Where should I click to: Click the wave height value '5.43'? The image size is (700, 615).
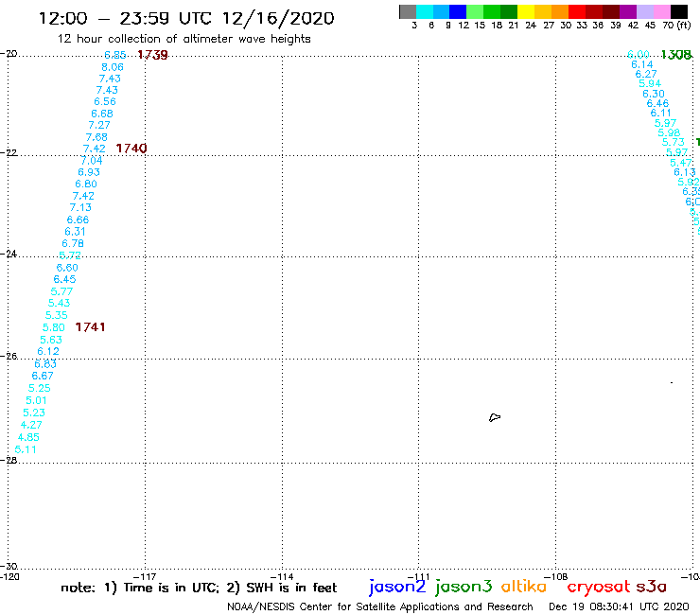click(59, 304)
